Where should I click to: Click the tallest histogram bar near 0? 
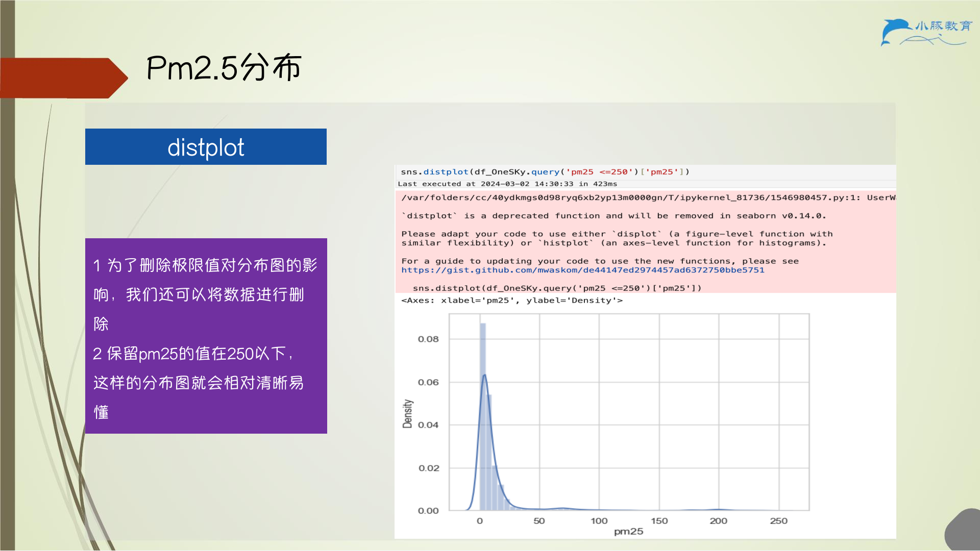coord(482,416)
